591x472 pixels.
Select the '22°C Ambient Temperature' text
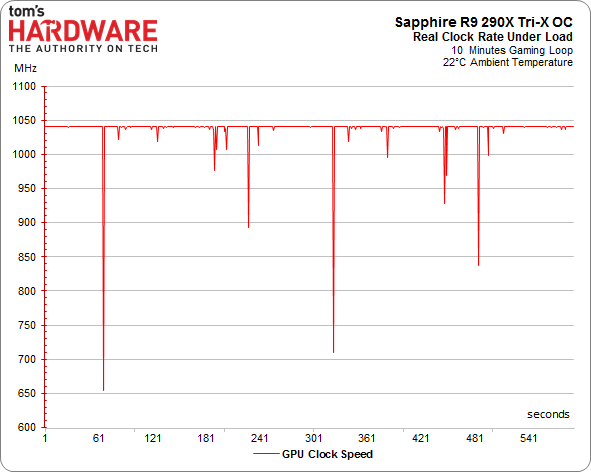pos(508,62)
